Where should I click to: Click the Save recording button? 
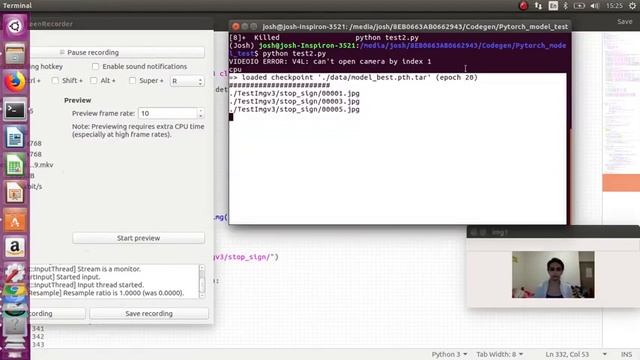coord(149,313)
